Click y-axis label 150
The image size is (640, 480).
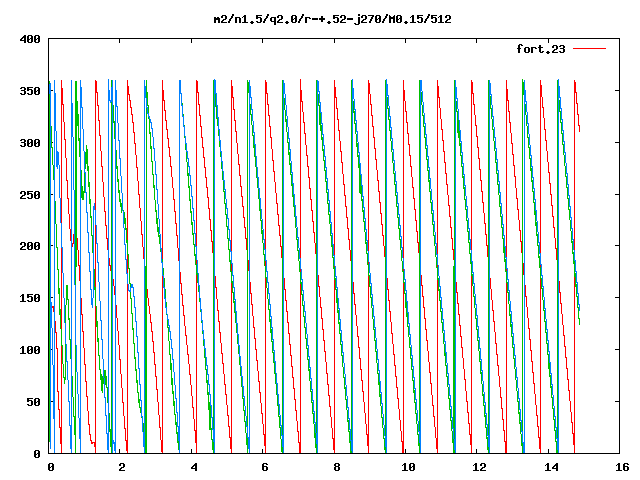point(30,298)
